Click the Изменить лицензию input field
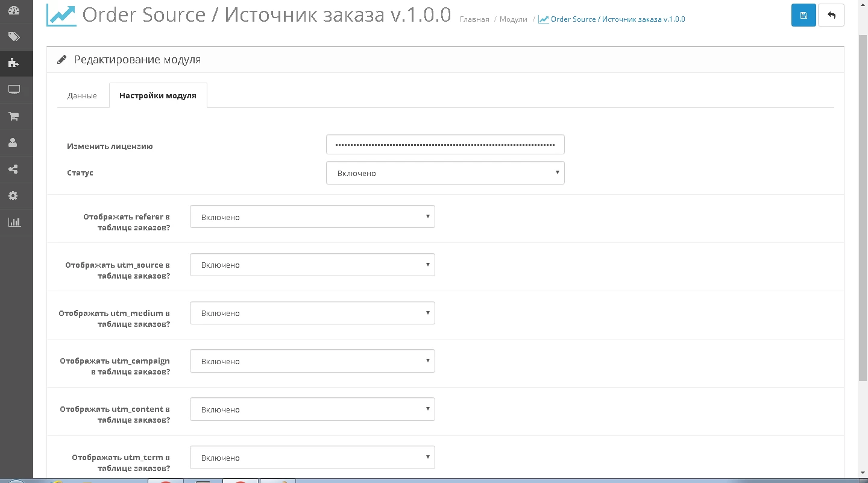The height and width of the screenshot is (483, 868). 445,145
